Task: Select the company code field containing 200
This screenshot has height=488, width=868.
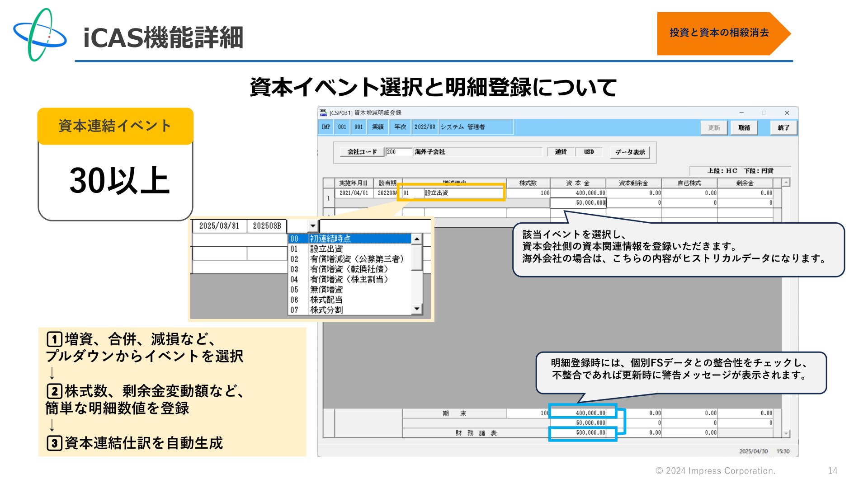Action: point(399,152)
